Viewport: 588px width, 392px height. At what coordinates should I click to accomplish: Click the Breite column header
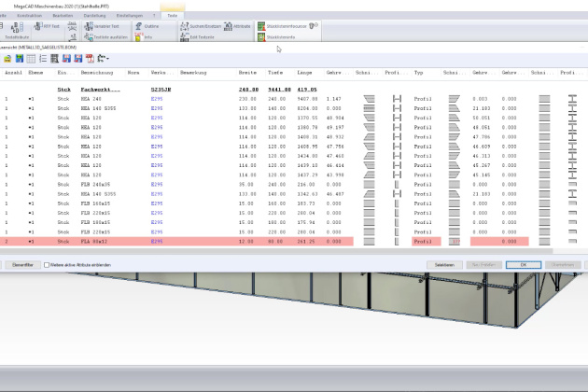246,72
